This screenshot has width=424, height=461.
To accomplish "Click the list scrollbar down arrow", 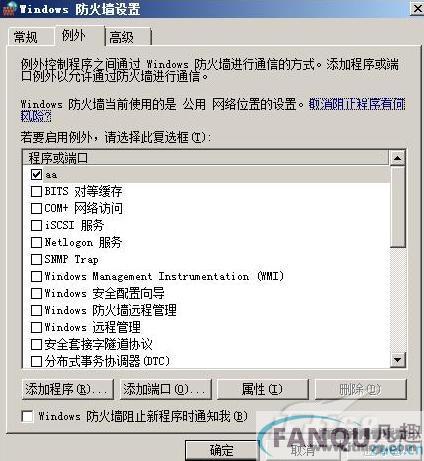I will point(397,360).
